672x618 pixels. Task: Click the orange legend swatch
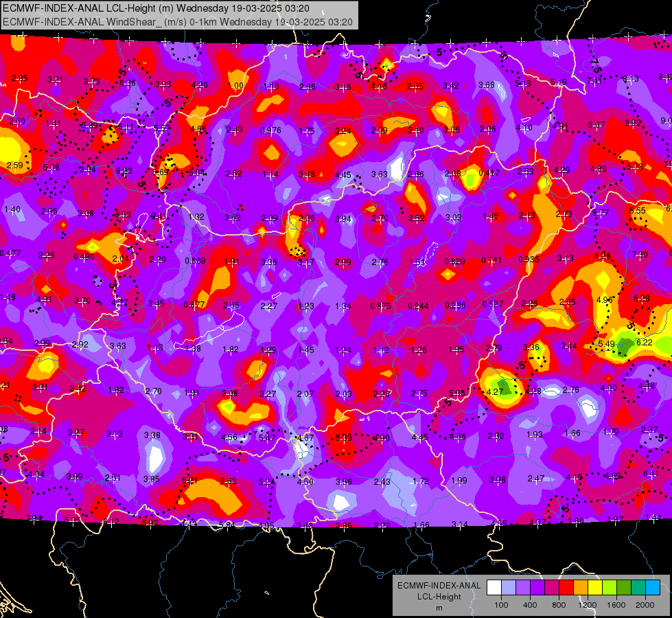click(581, 588)
